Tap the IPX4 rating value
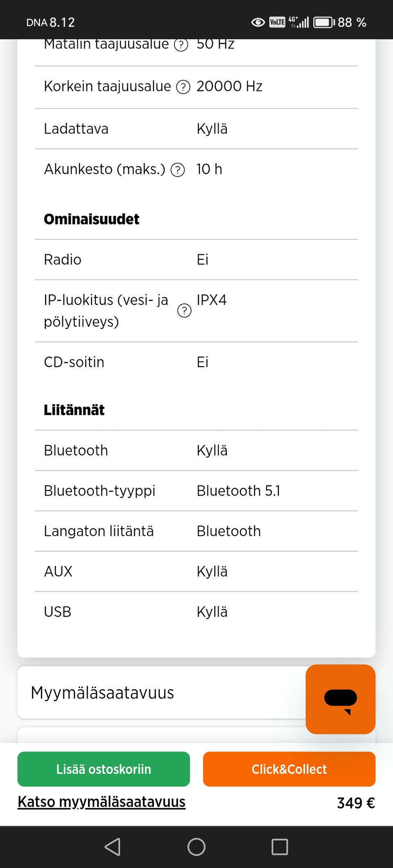Viewport: 393px width, 868px height. point(212,300)
